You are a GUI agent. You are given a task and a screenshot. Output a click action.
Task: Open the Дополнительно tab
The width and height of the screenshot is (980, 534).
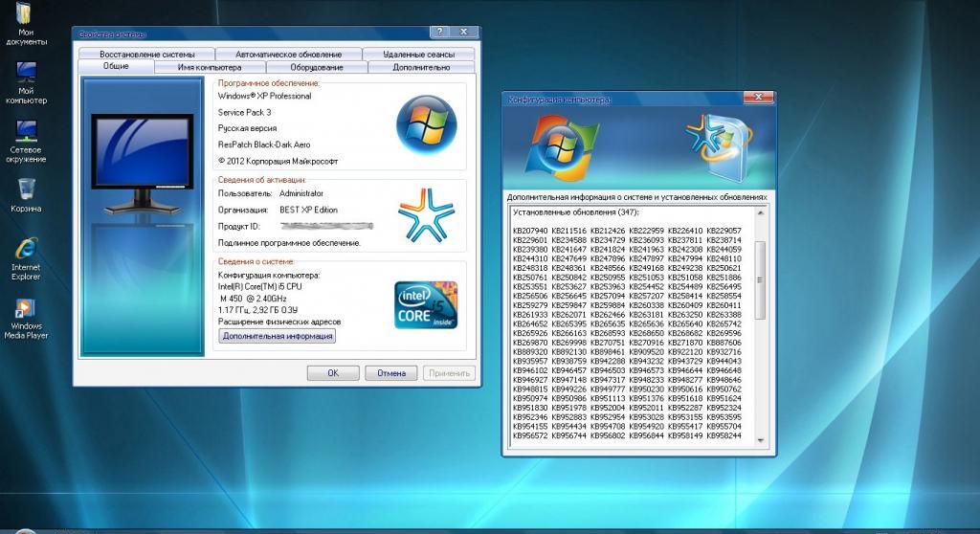click(x=421, y=68)
